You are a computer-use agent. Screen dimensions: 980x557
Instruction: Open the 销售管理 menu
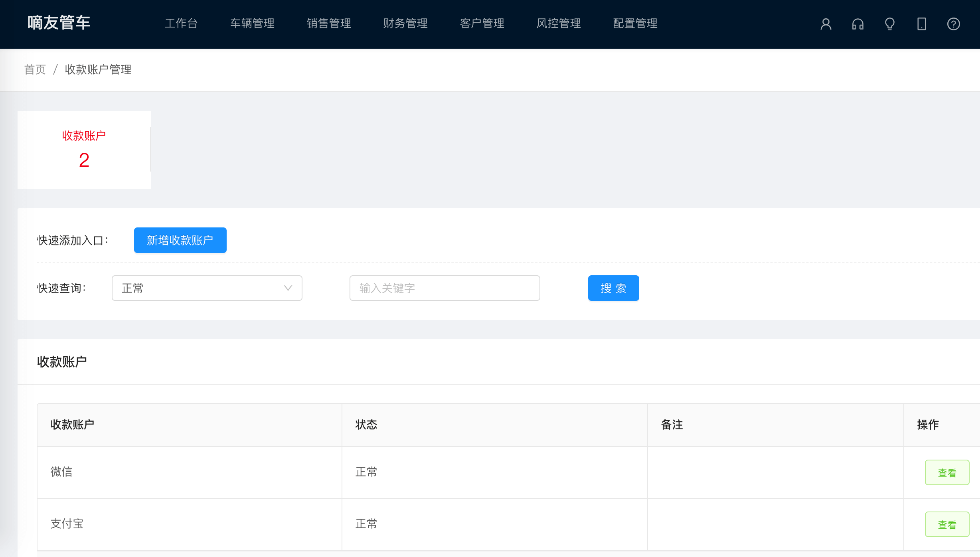click(x=329, y=24)
